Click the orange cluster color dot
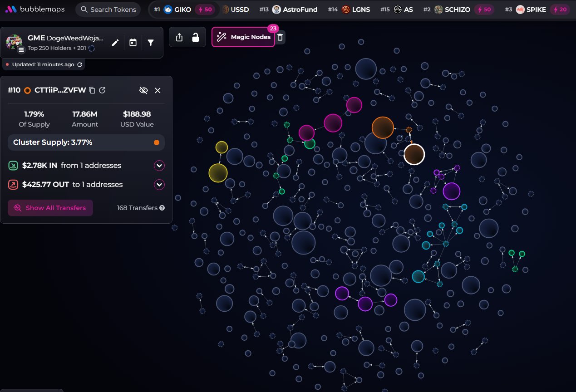Screen dimensions: 576x392 point(157,142)
